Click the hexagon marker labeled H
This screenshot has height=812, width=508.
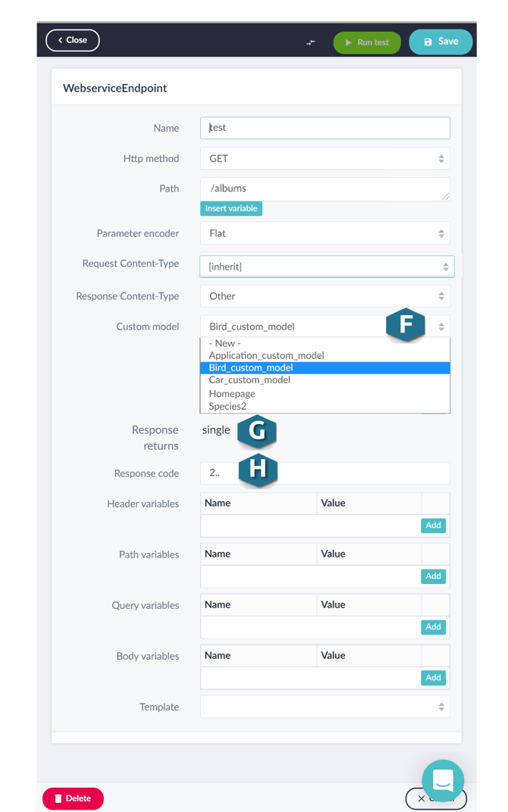point(258,470)
